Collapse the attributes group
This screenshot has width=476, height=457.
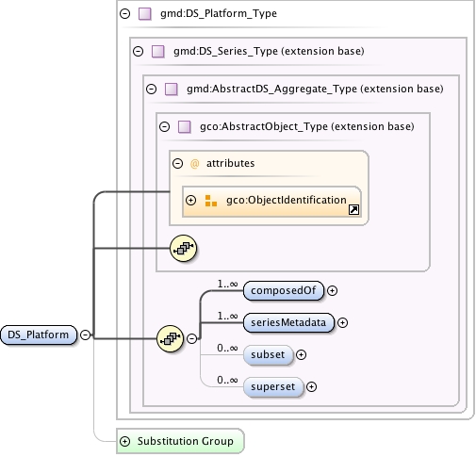(178, 163)
